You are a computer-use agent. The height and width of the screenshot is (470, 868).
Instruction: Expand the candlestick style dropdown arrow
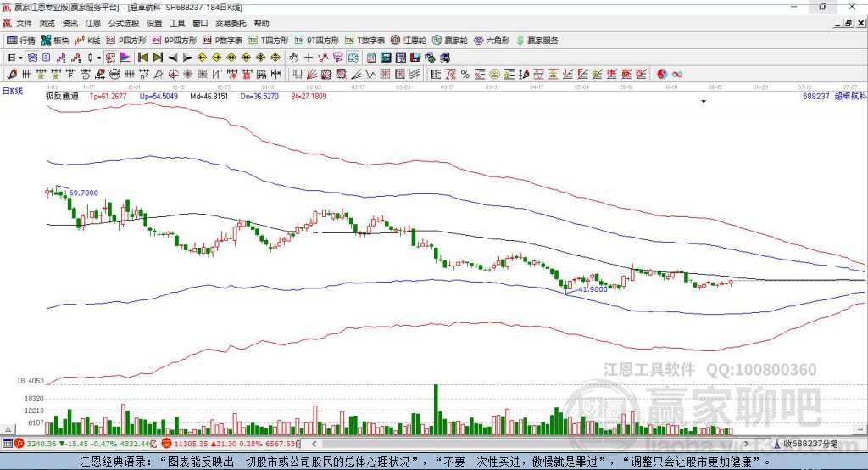pos(99,58)
